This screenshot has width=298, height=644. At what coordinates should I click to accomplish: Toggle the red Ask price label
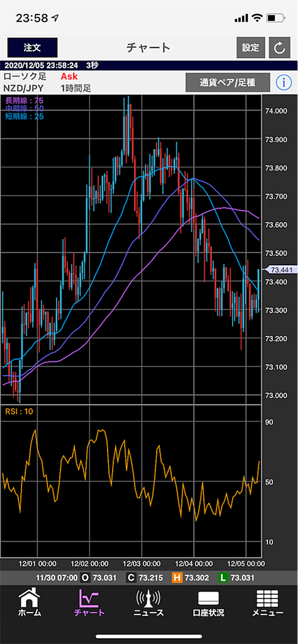point(68,76)
